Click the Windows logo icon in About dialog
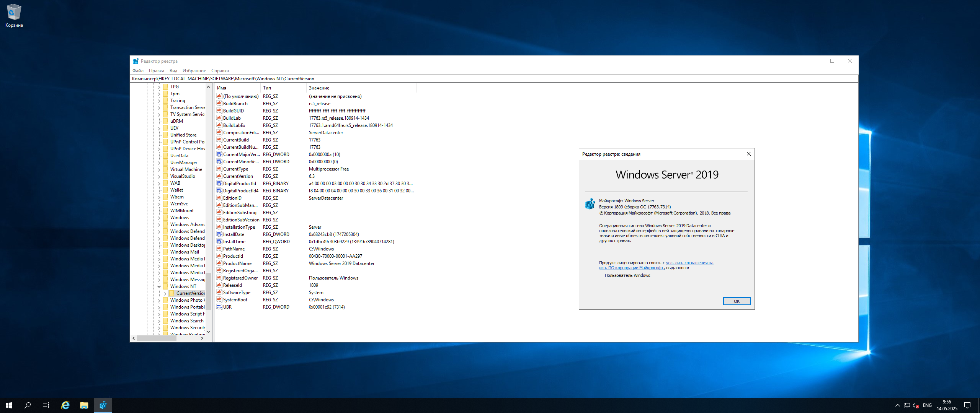Viewport: 980px width, 413px height. point(590,204)
